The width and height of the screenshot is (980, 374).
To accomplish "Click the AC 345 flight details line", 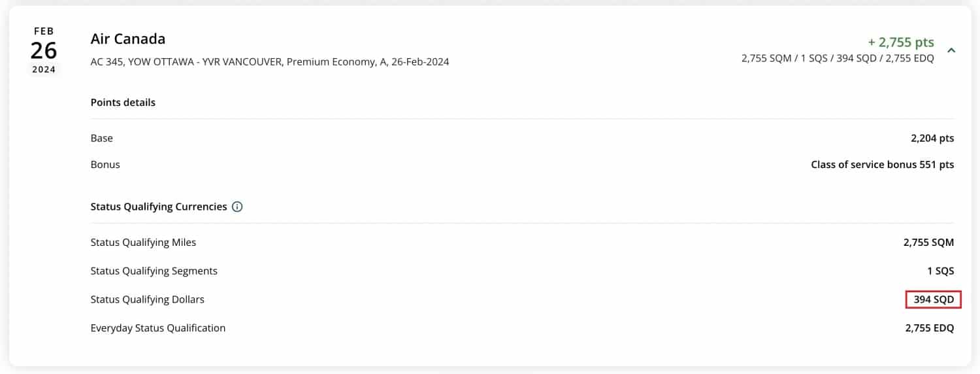I will (270, 62).
